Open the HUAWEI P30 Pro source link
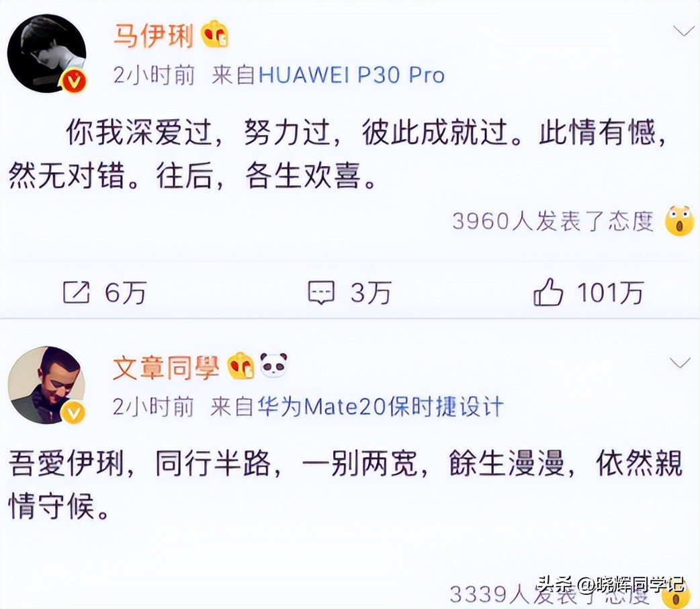The image size is (700, 609). (x=351, y=75)
